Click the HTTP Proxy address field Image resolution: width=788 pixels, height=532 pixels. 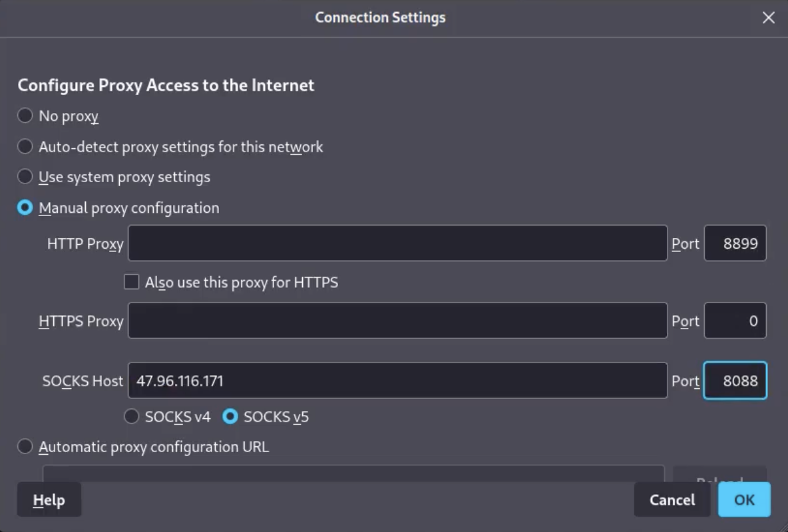point(397,243)
